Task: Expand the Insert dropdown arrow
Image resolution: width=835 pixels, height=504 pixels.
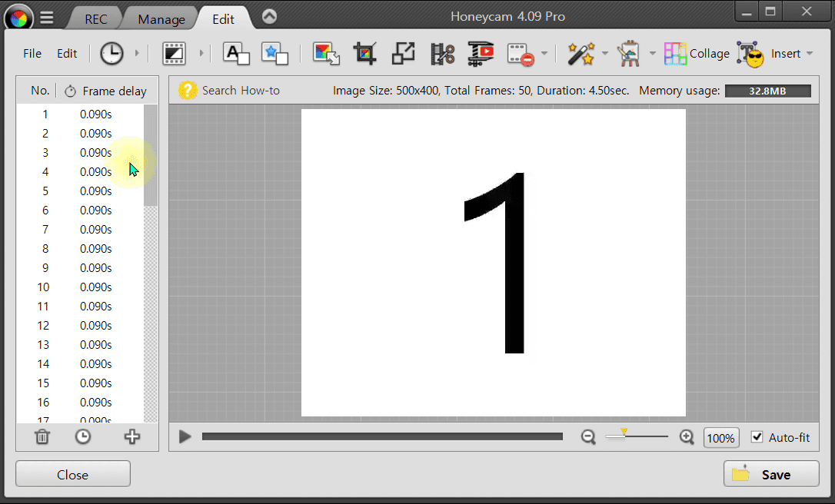Action: (x=810, y=54)
